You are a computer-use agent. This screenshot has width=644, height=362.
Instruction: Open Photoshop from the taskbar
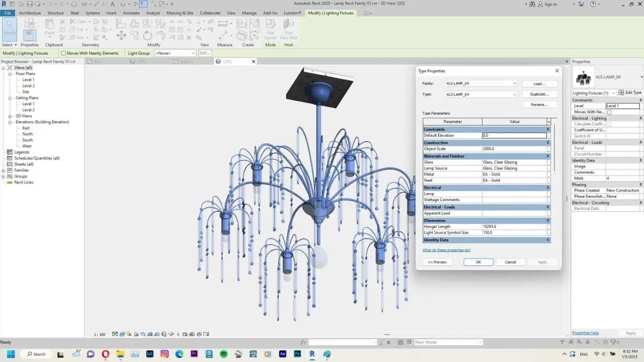click(297, 354)
